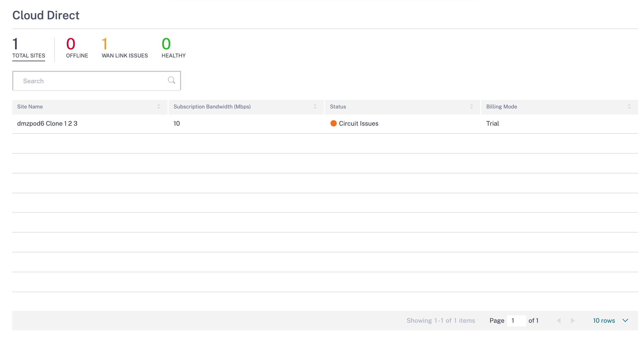Open site dmzpod6 Clone 1 2 3

click(x=47, y=124)
